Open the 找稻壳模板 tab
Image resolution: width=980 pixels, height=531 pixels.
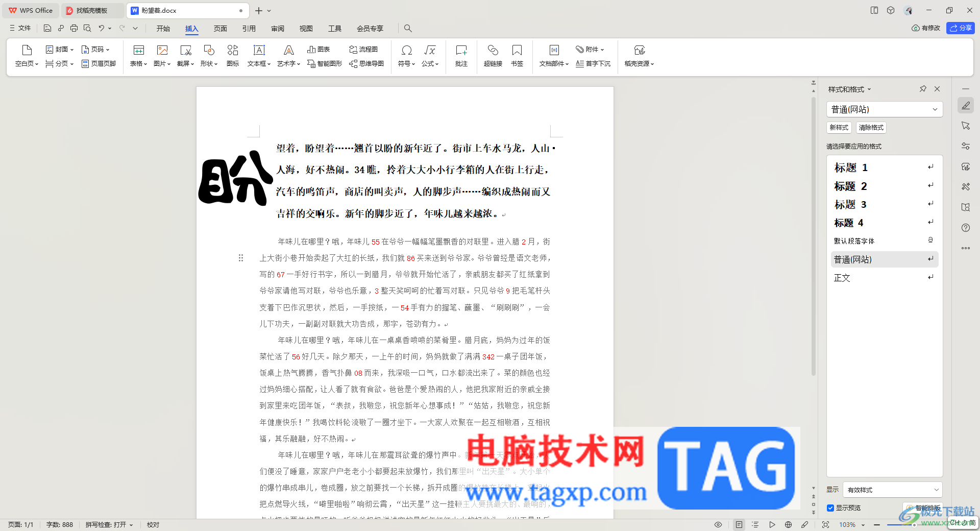pyautogui.click(x=92, y=10)
